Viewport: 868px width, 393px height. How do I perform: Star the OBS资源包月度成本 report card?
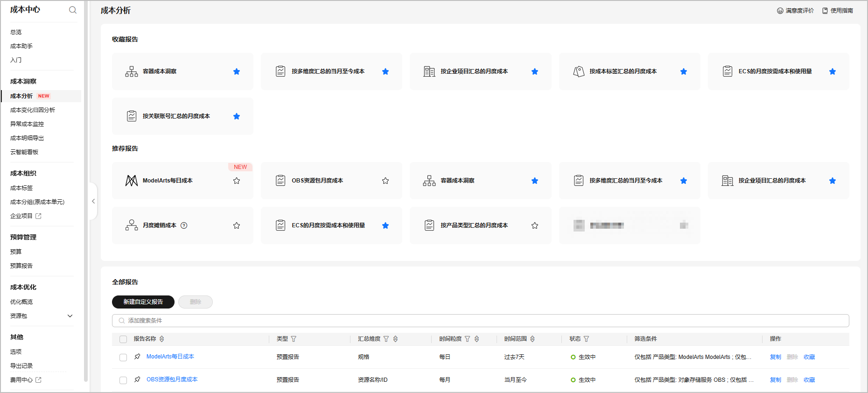(x=385, y=181)
